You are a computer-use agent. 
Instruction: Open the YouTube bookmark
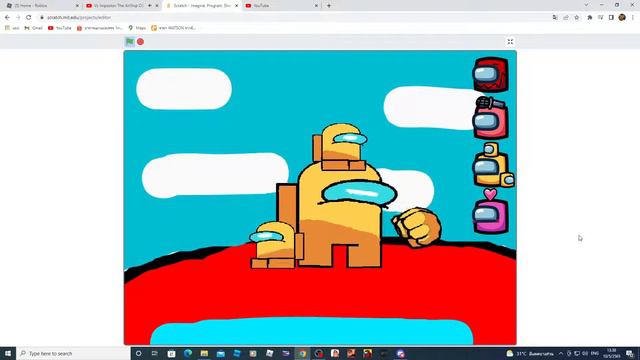coord(60,28)
